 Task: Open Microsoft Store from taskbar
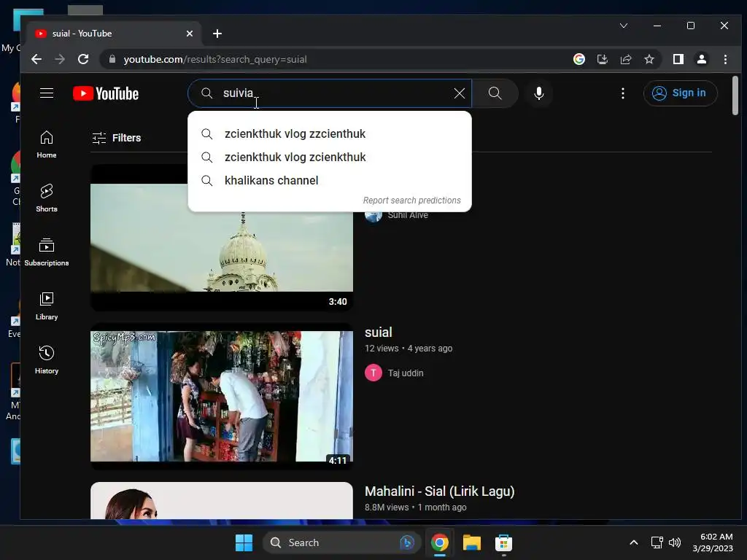[503, 542]
